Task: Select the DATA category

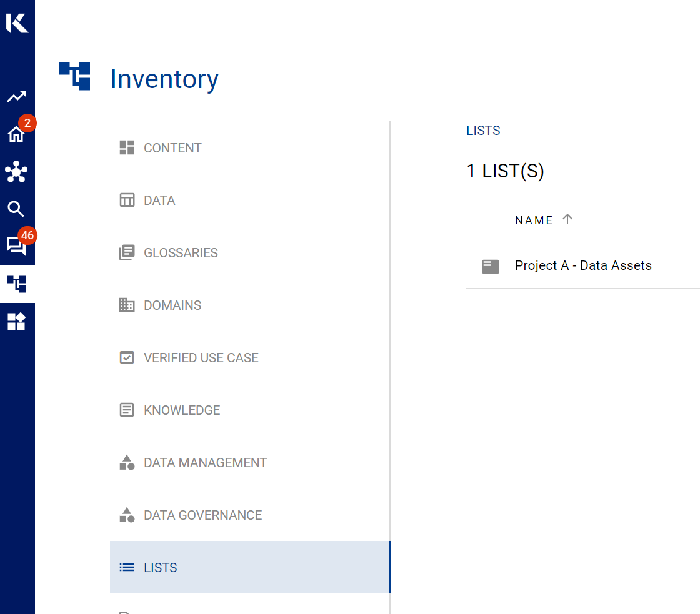Action: click(159, 200)
